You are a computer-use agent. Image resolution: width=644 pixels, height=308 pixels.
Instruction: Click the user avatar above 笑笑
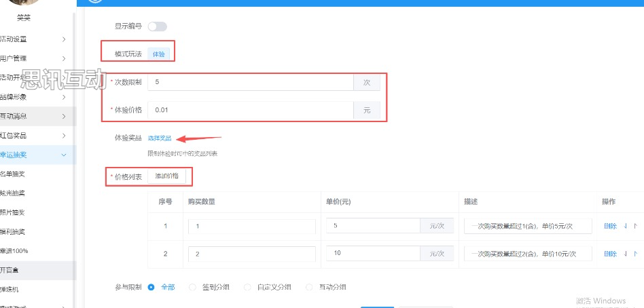click(x=23, y=3)
